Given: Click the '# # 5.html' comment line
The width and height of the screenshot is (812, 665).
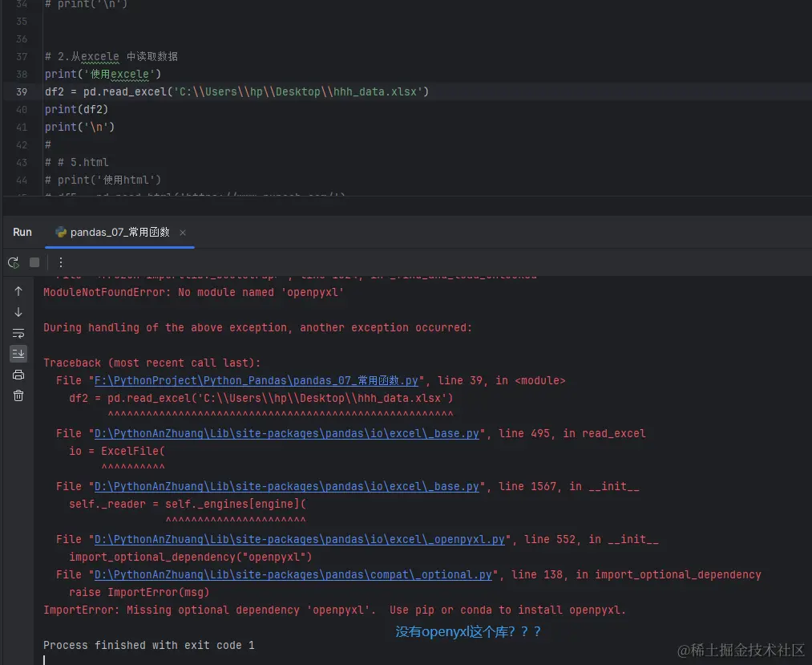Looking at the screenshot, I should pyautogui.click(x=77, y=162).
